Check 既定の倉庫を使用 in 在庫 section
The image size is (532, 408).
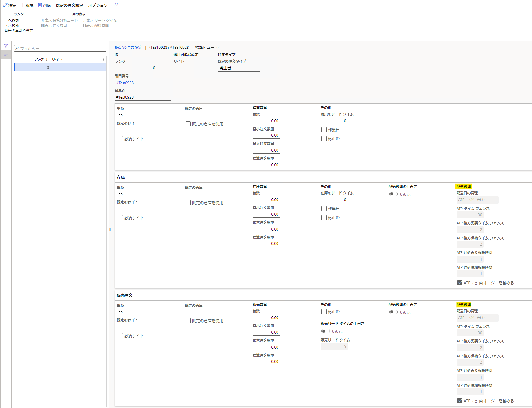tap(188, 203)
